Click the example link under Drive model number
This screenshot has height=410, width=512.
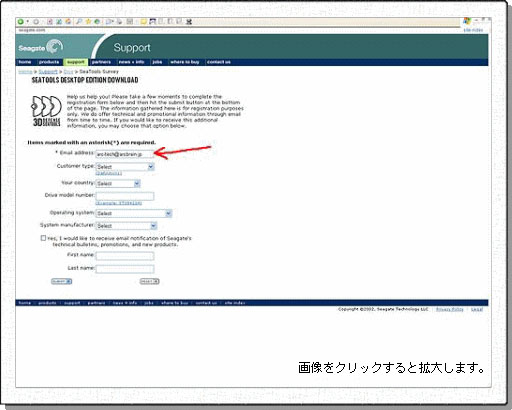click(119, 203)
